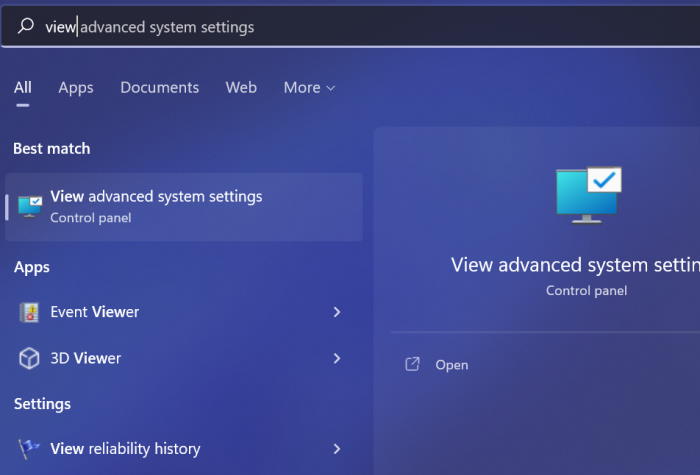Click Control panel subtitle under best match
This screenshot has height=475, width=700.
91,218
